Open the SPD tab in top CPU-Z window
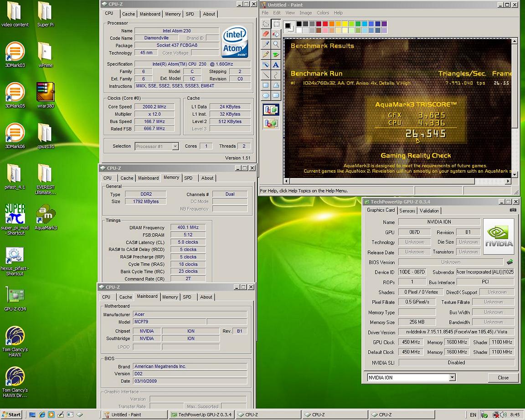Image resolution: width=525 pixels, height=420 pixels. pyautogui.click(x=190, y=14)
